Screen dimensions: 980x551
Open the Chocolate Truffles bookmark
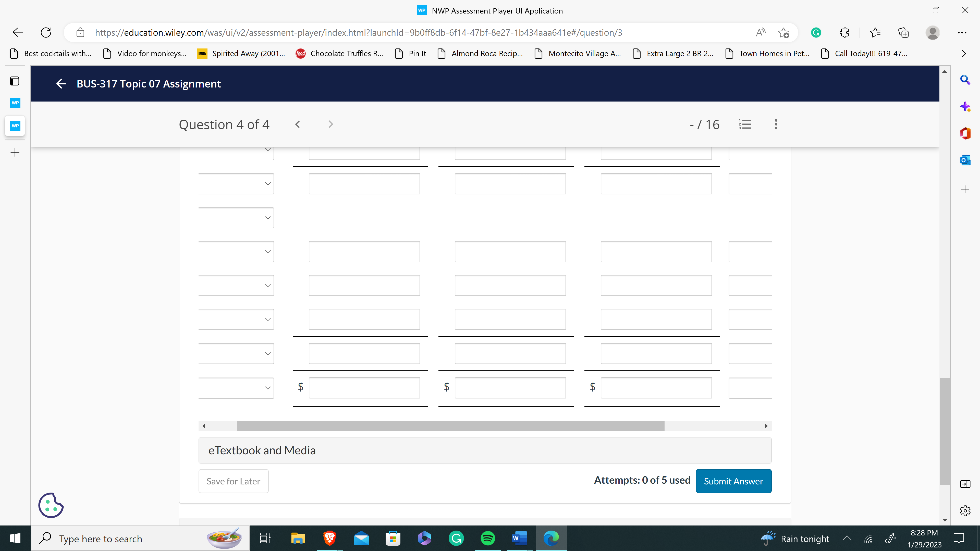(x=339, y=54)
